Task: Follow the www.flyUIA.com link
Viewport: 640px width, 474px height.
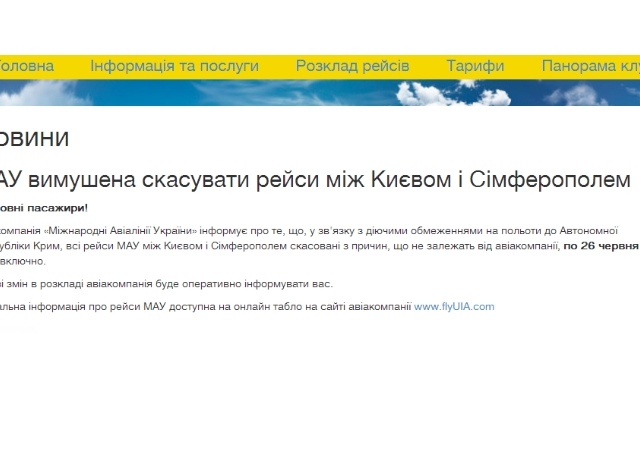Action: pos(454,307)
